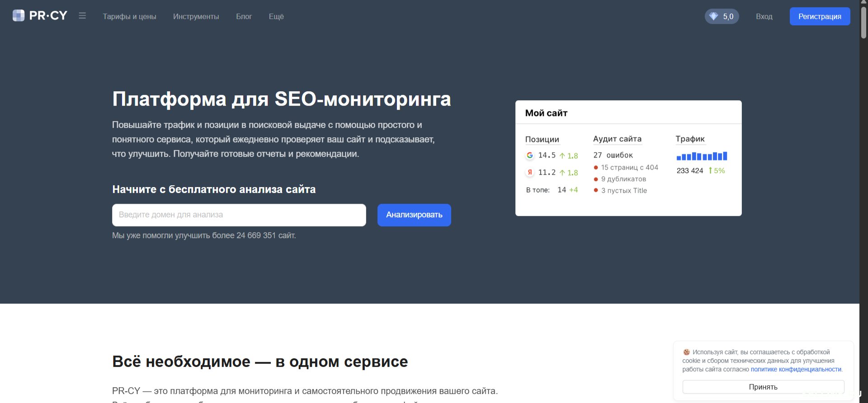Open the hamburger menu icon

coord(82,16)
